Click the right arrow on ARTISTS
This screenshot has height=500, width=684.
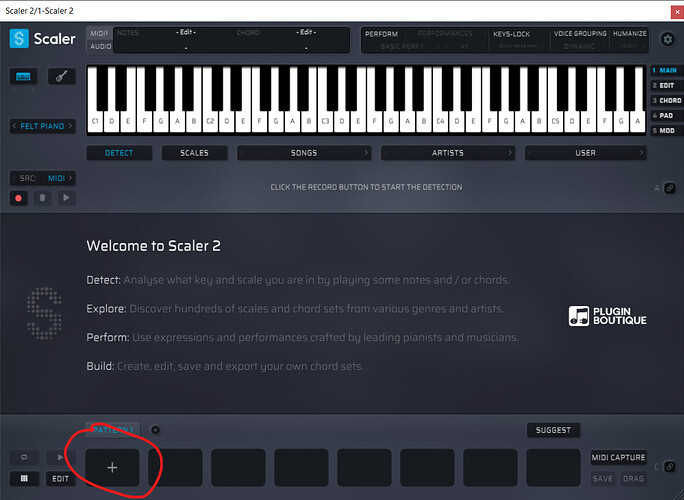point(510,153)
